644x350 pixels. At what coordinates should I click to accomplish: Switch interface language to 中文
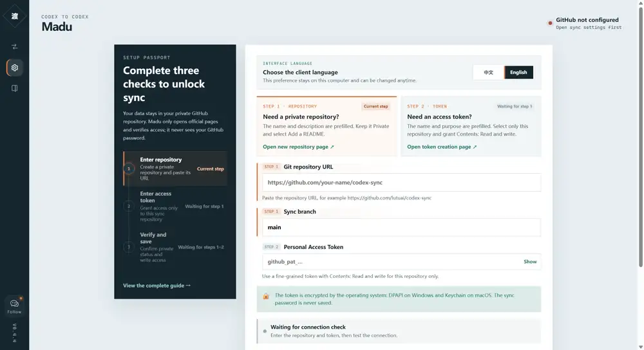coord(488,72)
